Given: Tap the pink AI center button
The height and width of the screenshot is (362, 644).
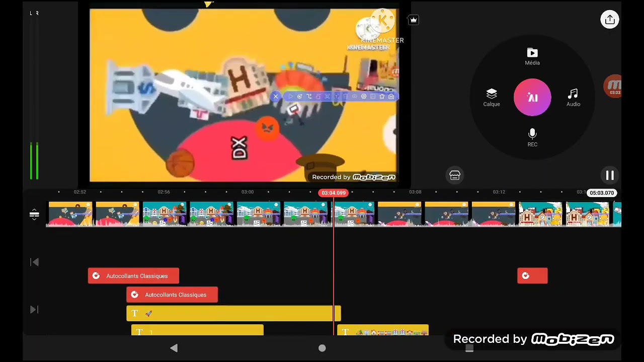Looking at the screenshot, I should pos(532,98).
